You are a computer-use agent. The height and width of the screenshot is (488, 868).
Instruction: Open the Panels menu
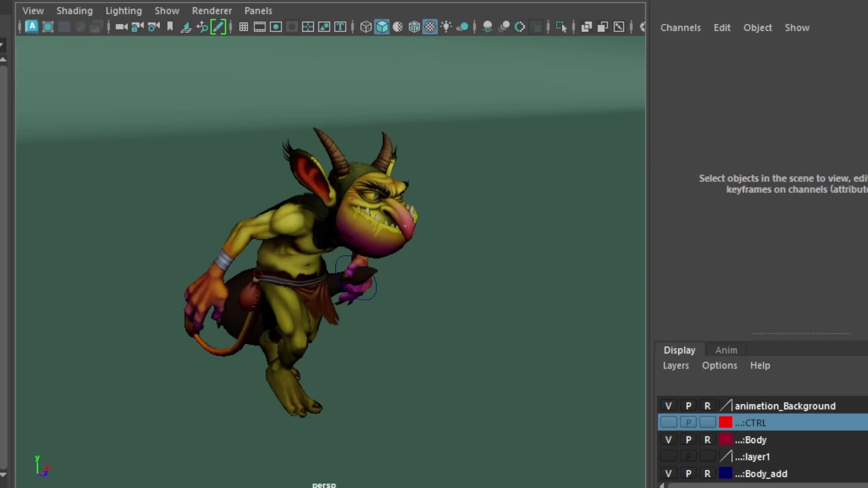[258, 10]
